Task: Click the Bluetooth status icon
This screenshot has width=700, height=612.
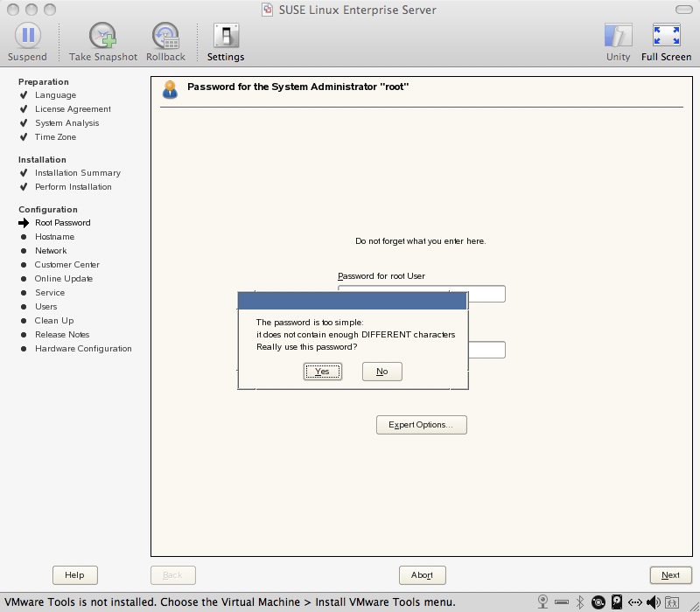Action: pyautogui.click(x=580, y=602)
